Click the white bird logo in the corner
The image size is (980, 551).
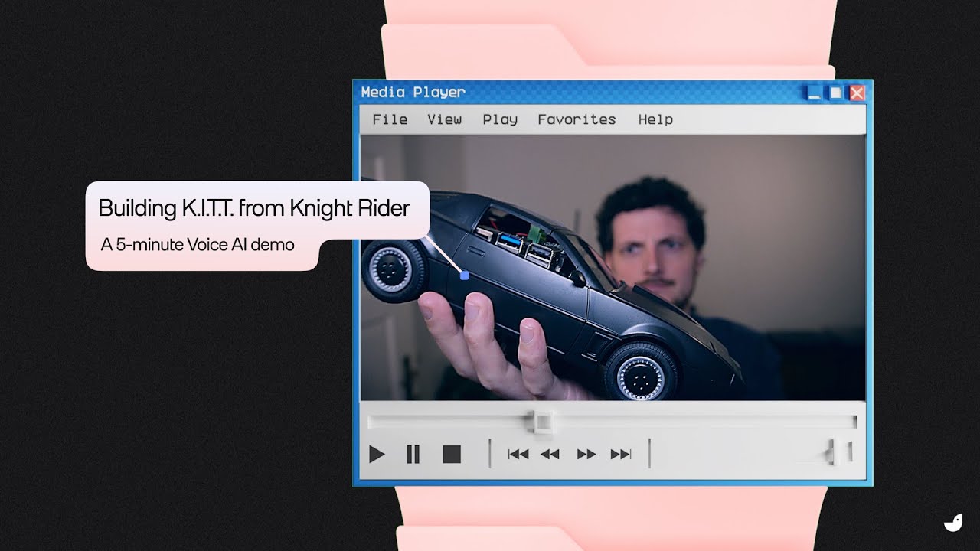pos(952,523)
